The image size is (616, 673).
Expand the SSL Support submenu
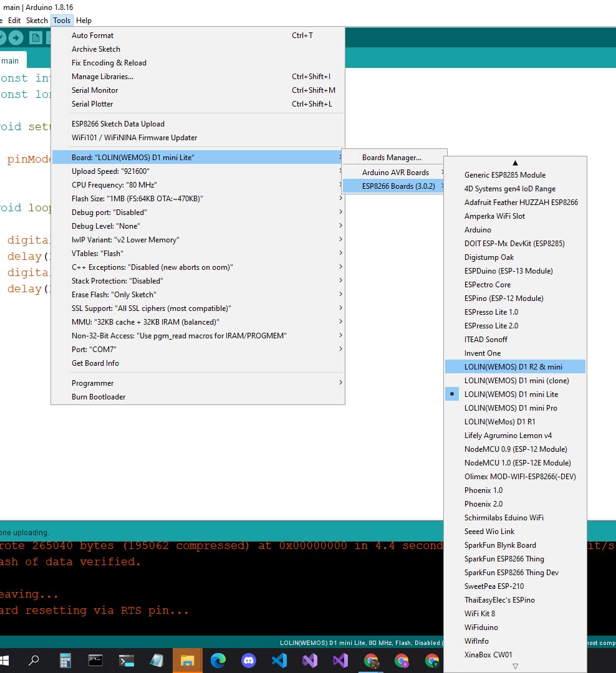198,308
